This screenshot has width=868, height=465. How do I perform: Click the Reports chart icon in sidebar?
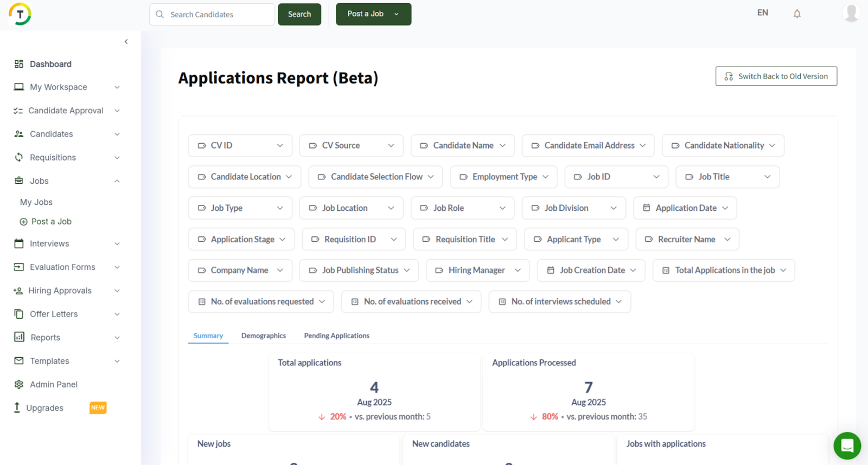19,337
